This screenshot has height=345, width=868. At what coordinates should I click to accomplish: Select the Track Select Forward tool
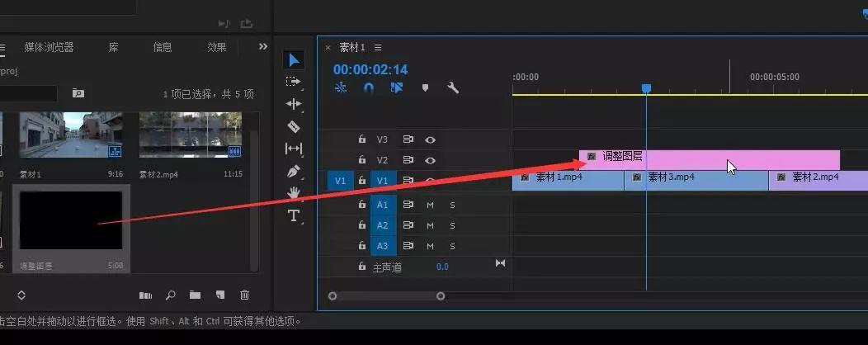click(294, 82)
